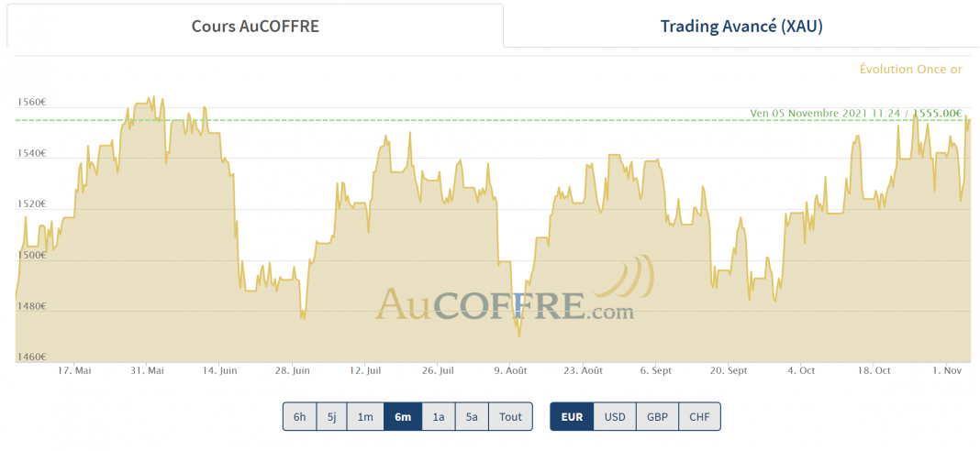This screenshot has width=980, height=451.
Task: Show the full history with Tout
Action: click(510, 416)
